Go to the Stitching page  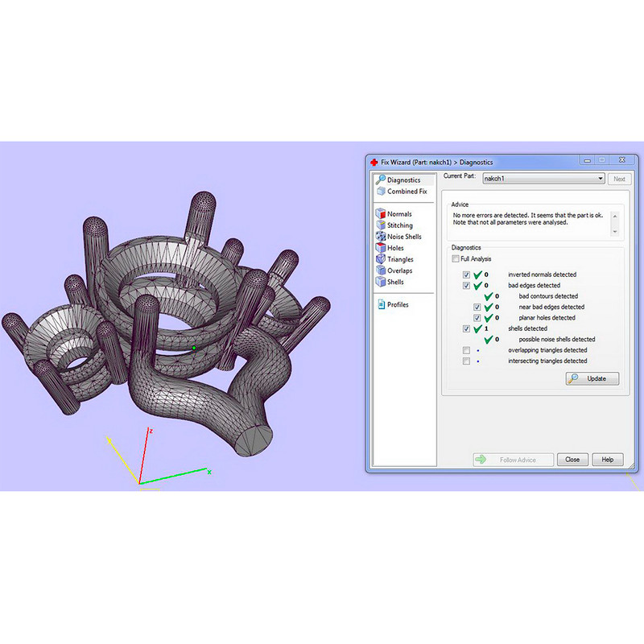[x=399, y=225]
